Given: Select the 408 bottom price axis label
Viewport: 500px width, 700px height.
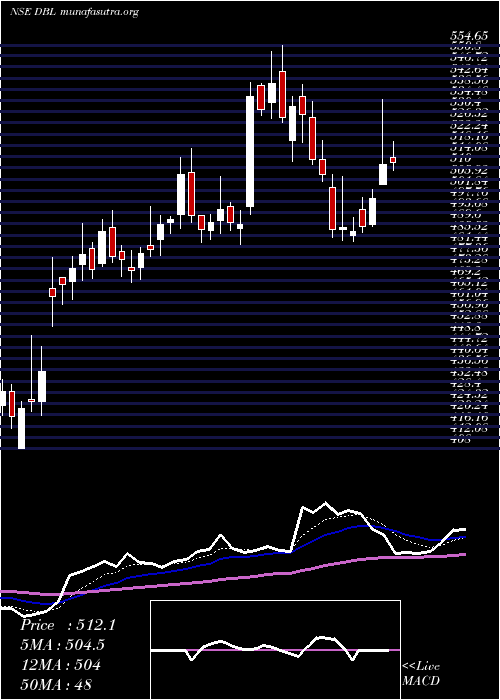Looking at the screenshot, I should point(461,441).
